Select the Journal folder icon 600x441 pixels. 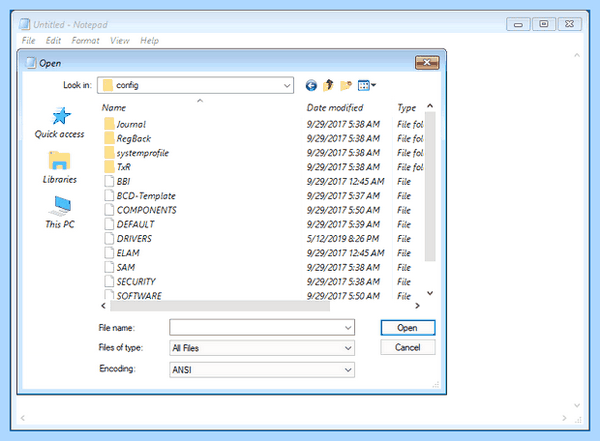(x=109, y=124)
